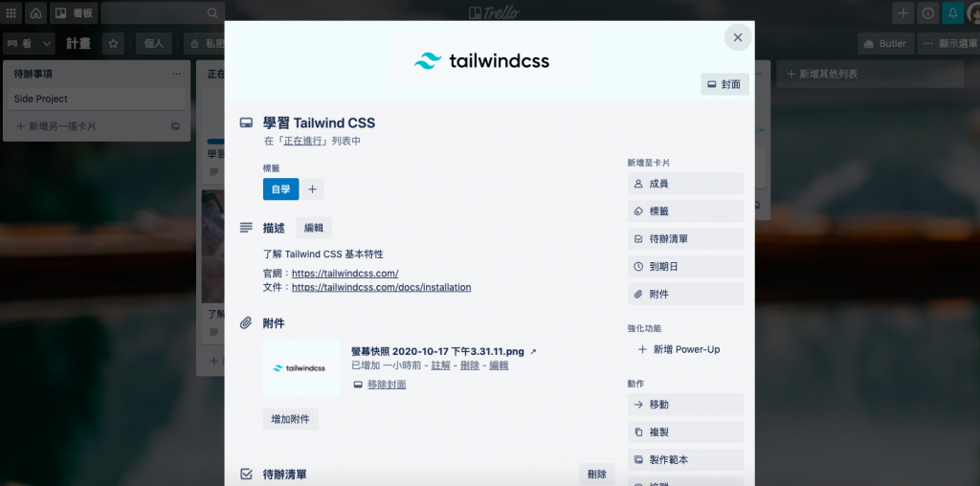Image resolution: width=980 pixels, height=486 pixels.
Task: Click the blue 自學 label
Action: (x=280, y=189)
